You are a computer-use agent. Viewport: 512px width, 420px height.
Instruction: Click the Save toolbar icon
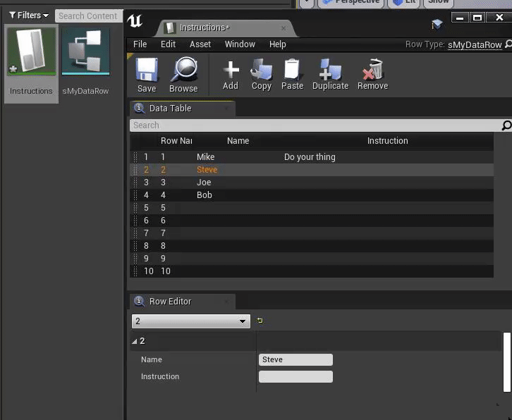147,70
